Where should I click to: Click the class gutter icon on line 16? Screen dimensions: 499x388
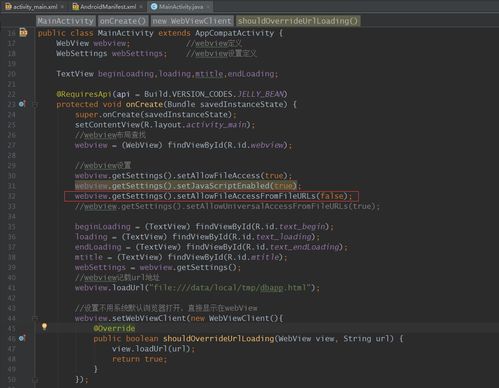(x=23, y=33)
